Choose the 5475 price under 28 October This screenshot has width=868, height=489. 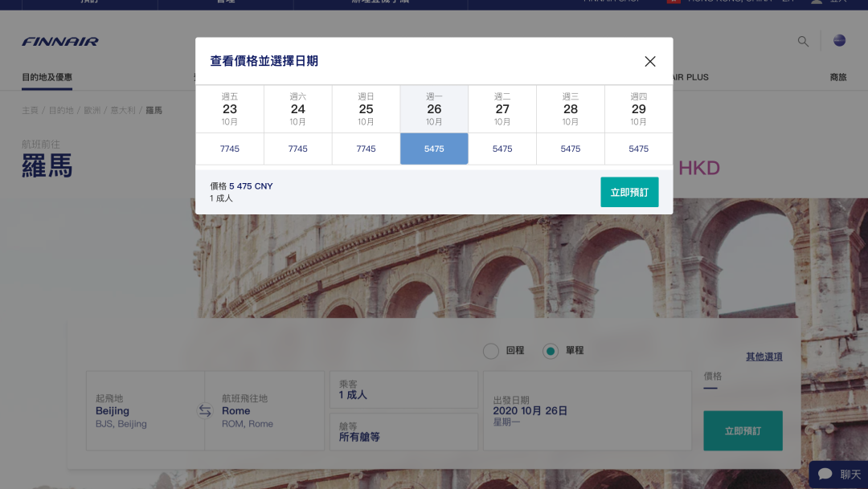pyautogui.click(x=570, y=149)
